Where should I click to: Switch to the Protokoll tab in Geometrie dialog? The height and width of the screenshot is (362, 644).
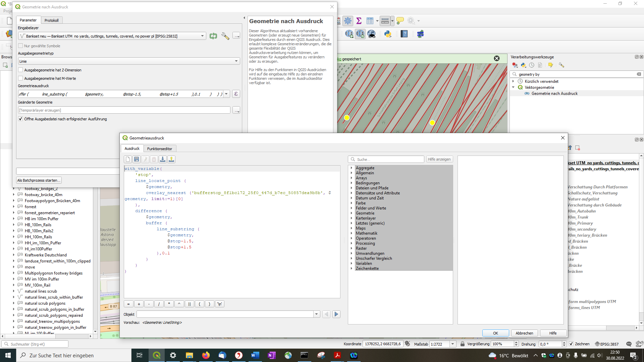51,20
